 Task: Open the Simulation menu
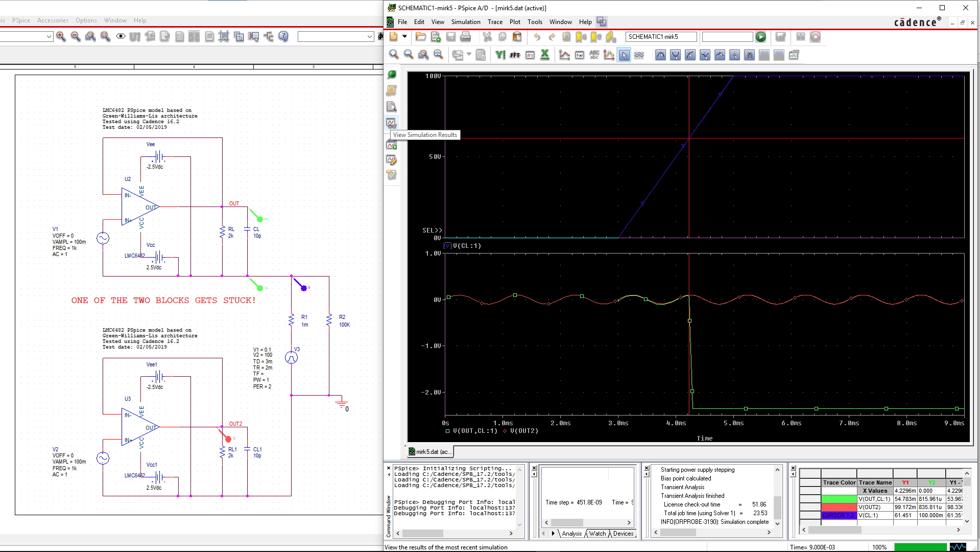pyautogui.click(x=466, y=22)
